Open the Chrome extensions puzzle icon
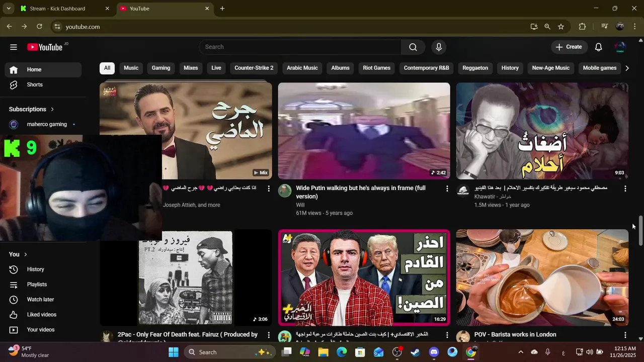 tap(583, 27)
